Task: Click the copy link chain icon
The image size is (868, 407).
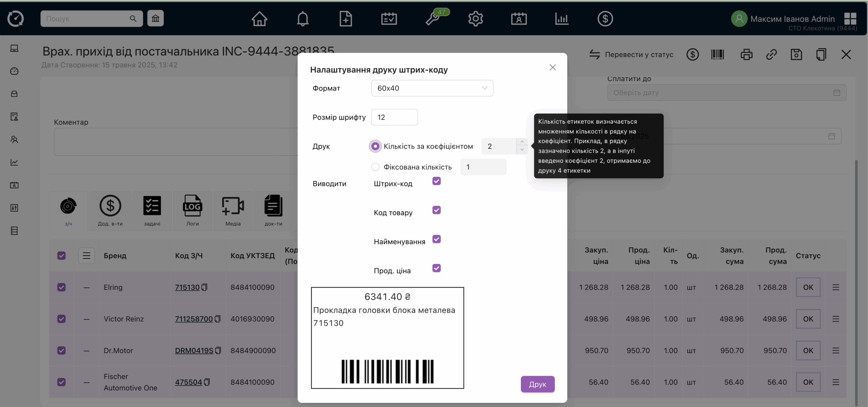Action: [x=771, y=55]
